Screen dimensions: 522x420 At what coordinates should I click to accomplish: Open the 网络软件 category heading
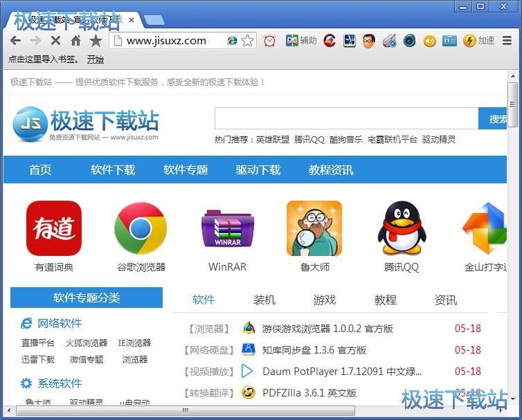(60, 323)
